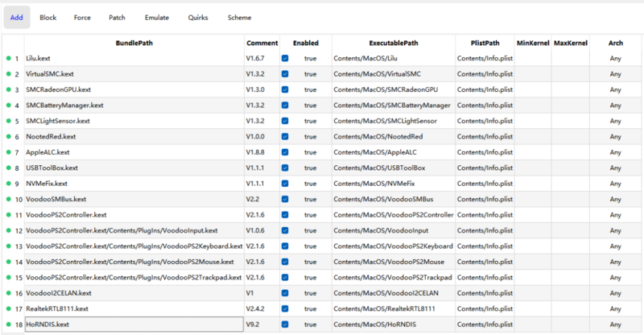
Task: Click the MaxKernel column header
Action: click(571, 43)
